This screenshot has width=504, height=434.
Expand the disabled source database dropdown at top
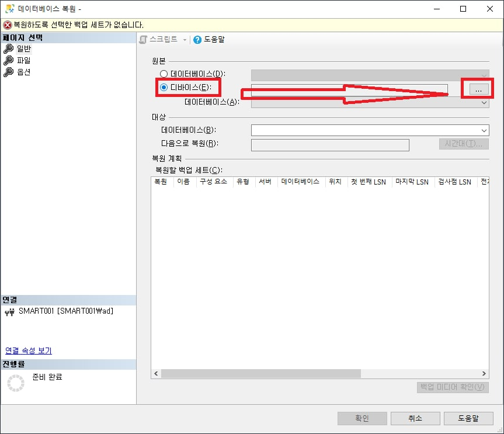coord(484,75)
